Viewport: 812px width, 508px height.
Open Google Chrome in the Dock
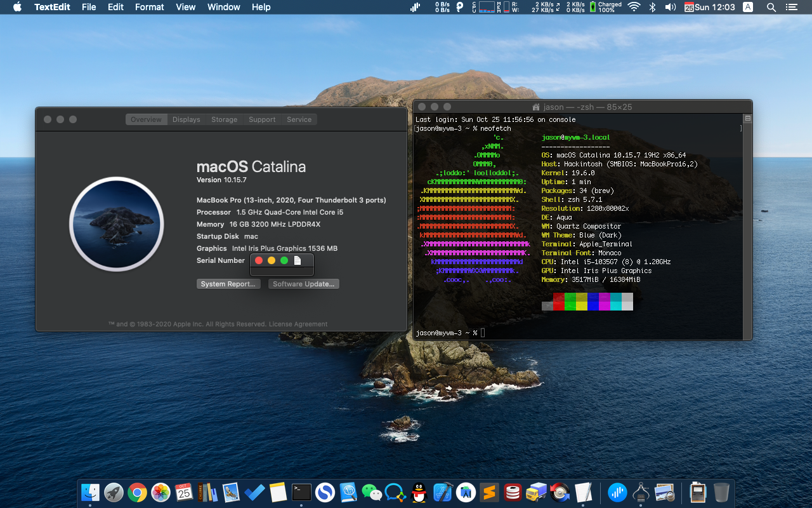[x=138, y=492]
